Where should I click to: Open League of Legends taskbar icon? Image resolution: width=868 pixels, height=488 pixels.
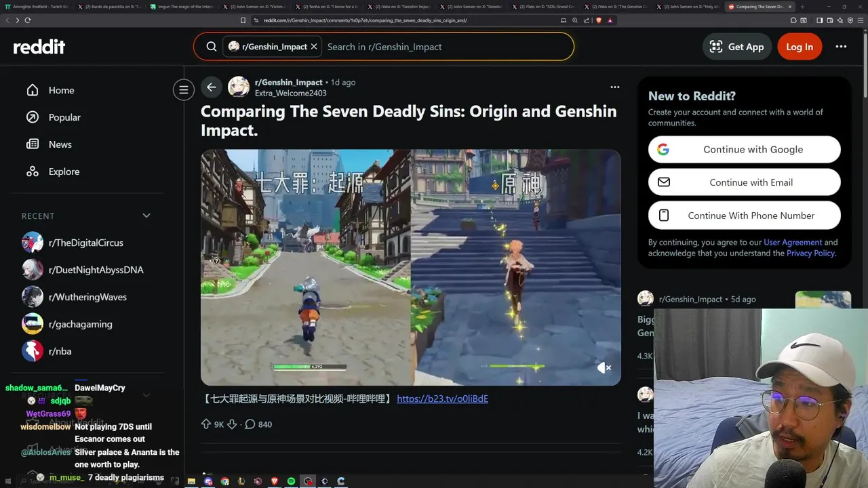[241, 481]
